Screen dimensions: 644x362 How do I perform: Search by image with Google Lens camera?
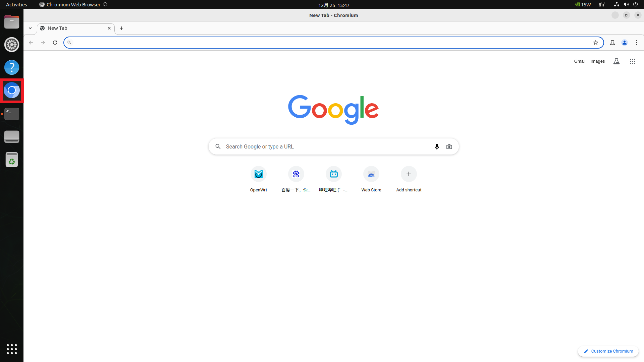point(449,146)
